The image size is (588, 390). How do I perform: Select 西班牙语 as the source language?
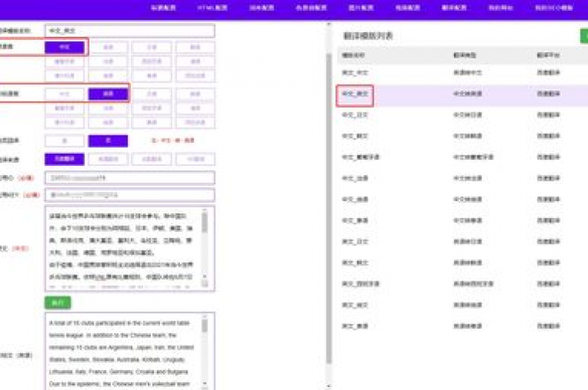[152, 61]
